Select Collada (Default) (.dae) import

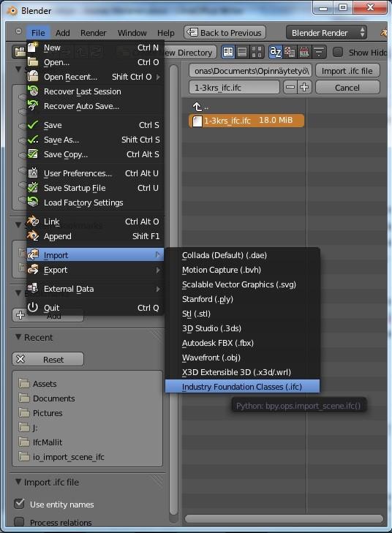[x=242, y=255]
